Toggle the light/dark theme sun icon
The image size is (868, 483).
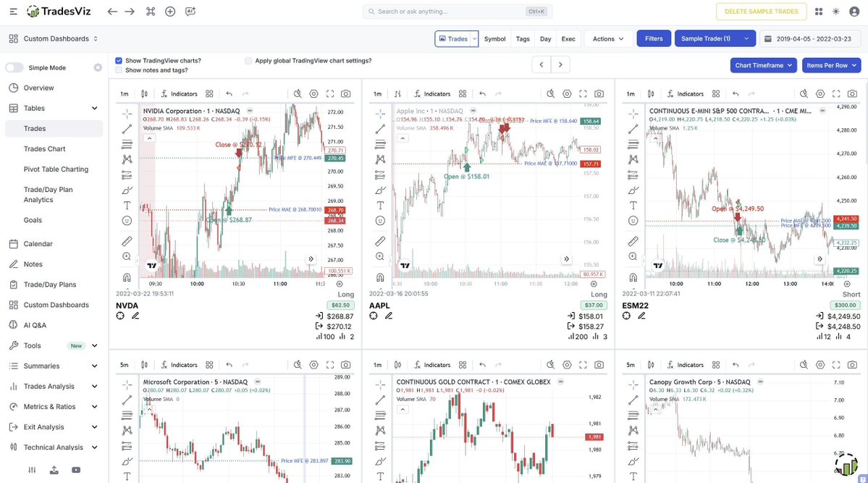point(836,11)
